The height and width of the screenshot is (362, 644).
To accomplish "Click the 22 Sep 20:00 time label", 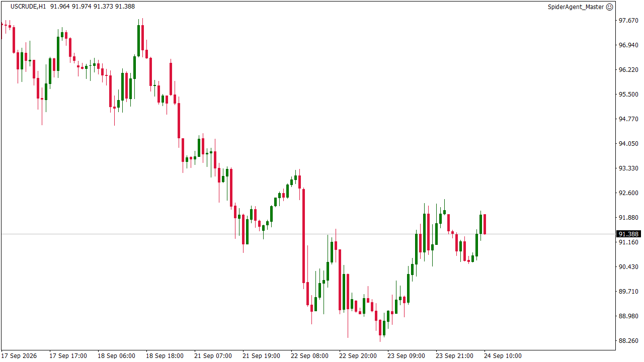I will click(358, 356).
